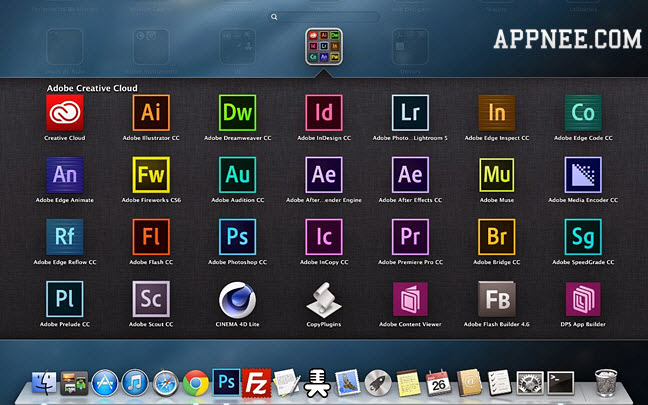Launch Adobe InDesign CC
648x405 pixels.
[324, 112]
